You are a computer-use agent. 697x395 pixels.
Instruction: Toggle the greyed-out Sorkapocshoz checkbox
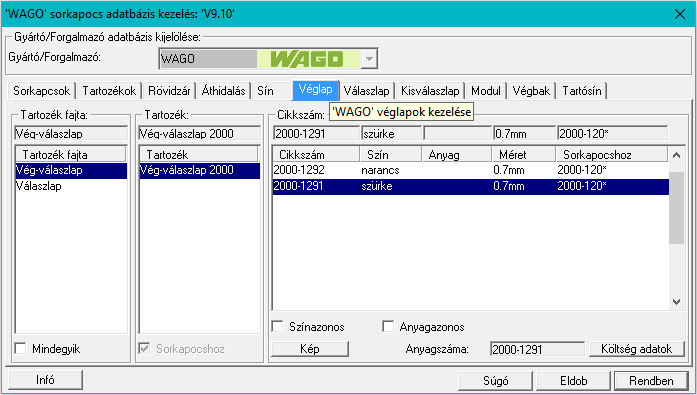[x=144, y=348]
